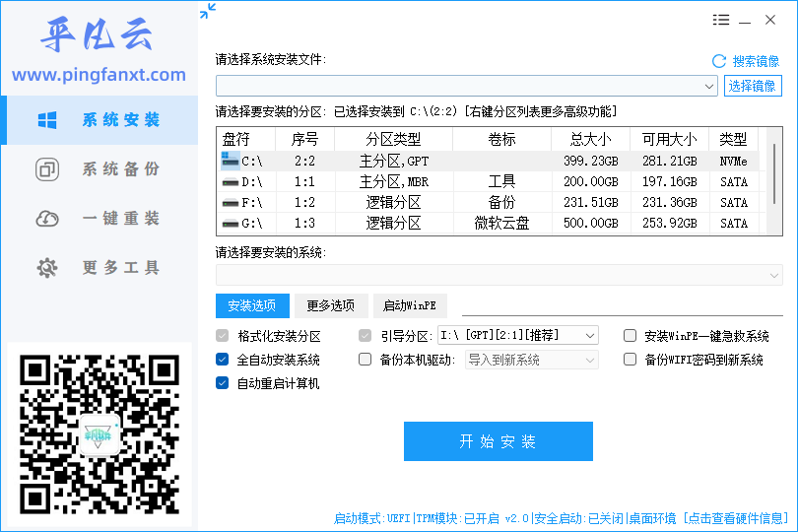Screen dimensions: 798x532
Task: Select the NVMe type cell
Action: click(733, 162)
